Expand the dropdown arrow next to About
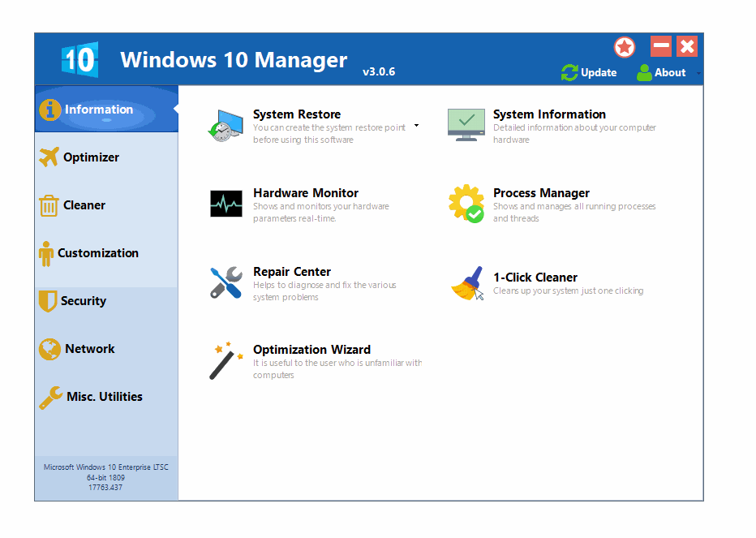The height and width of the screenshot is (538, 756). click(x=698, y=73)
